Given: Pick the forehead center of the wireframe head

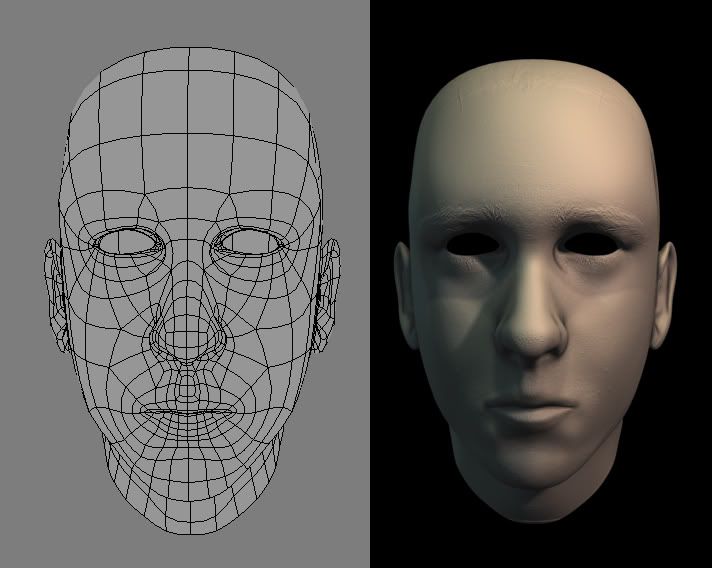Looking at the screenshot, I should [x=187, y=170].
